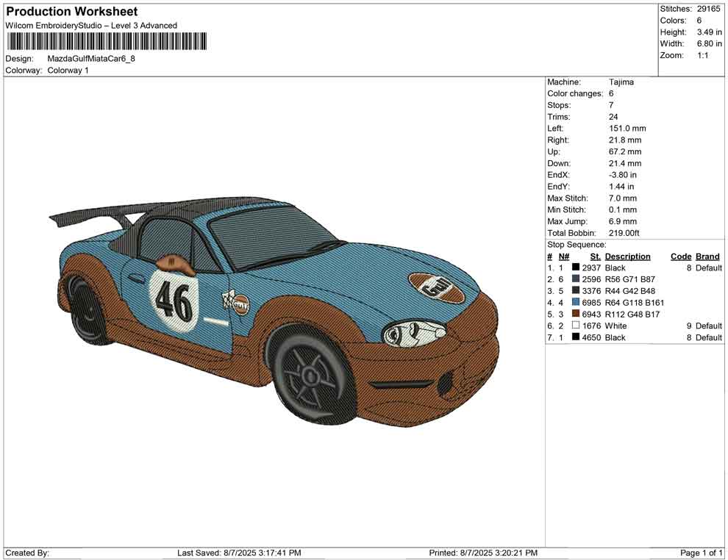Click the slate swatch for thread 2596

[x=576, y=279]
